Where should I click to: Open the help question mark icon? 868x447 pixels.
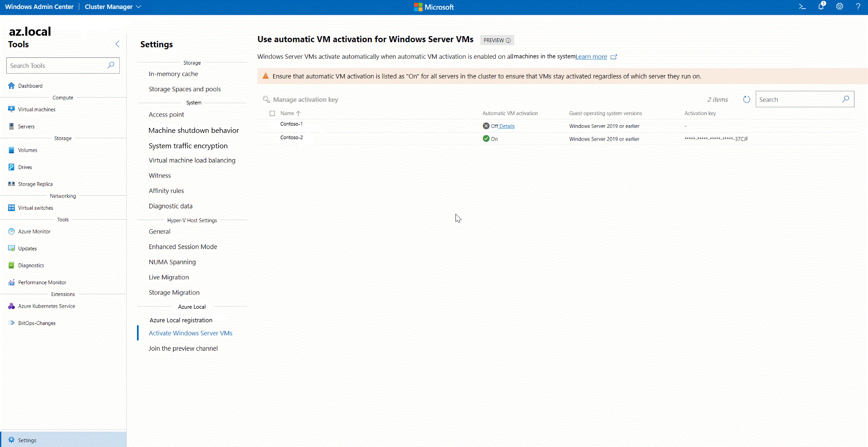858,7
